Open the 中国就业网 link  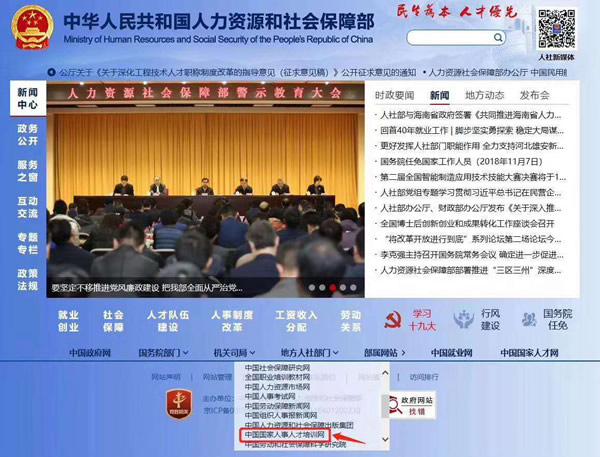coord(452,353)
